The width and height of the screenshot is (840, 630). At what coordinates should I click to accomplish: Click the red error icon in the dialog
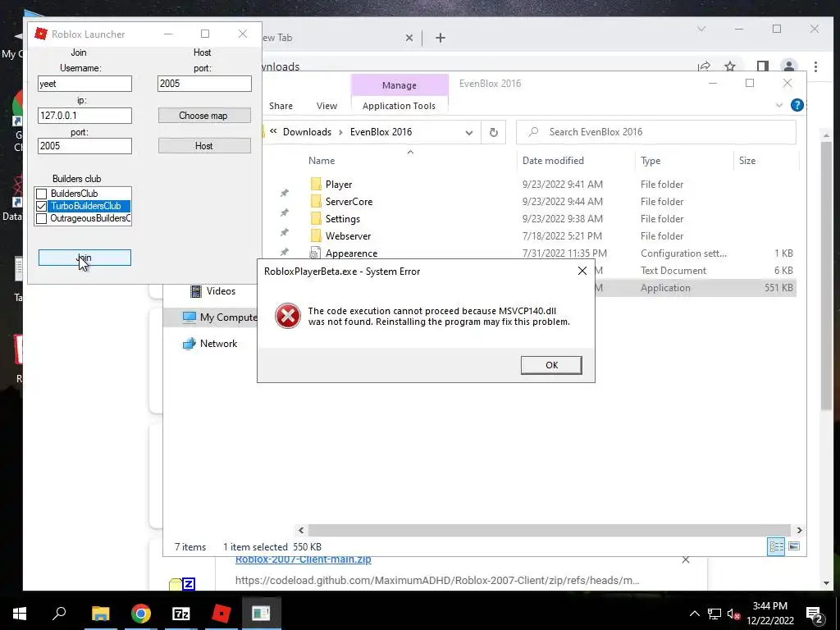pos(288,316)
